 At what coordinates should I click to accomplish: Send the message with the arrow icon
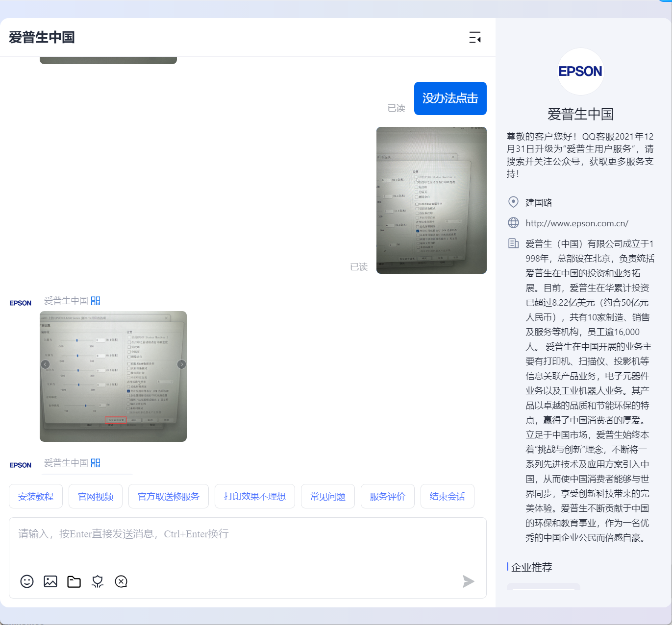click(469, 581)
